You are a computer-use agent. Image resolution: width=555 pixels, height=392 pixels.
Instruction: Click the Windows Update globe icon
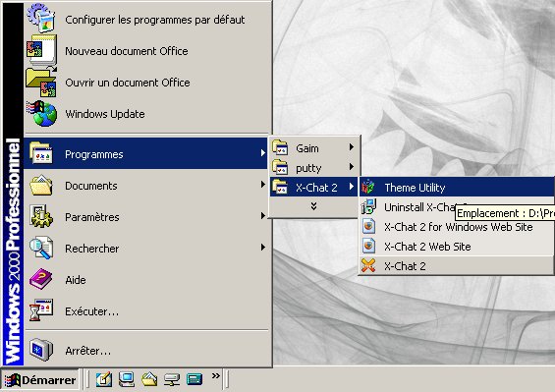41,114
